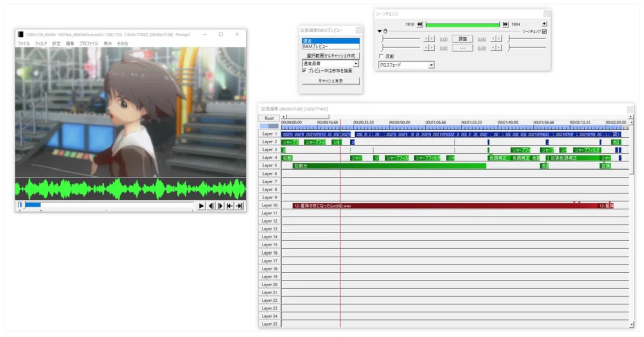This screenshot has width=644, height=337.
Task: Toggle visibility of Layer 3
Action: pyautogui.click(x=269, y=150)
